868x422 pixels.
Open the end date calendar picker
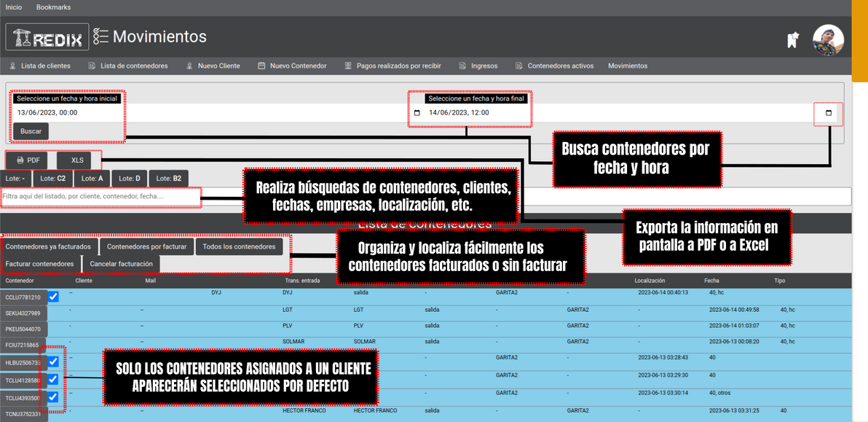[x=829, y=113]
